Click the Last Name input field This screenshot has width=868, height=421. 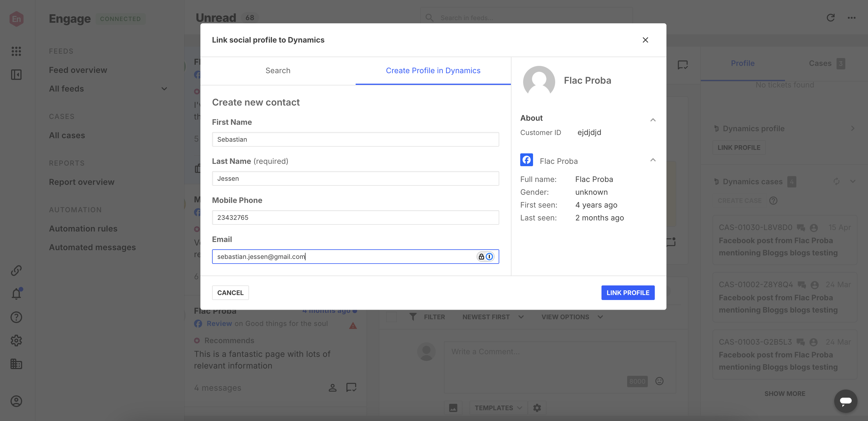(x=355, y=178)
